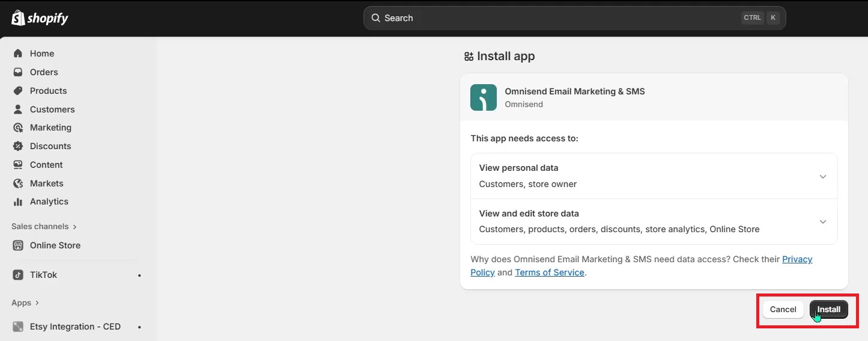Click 'This app needs access to:' text
The image size is (868, 341).
pos(524,138)
